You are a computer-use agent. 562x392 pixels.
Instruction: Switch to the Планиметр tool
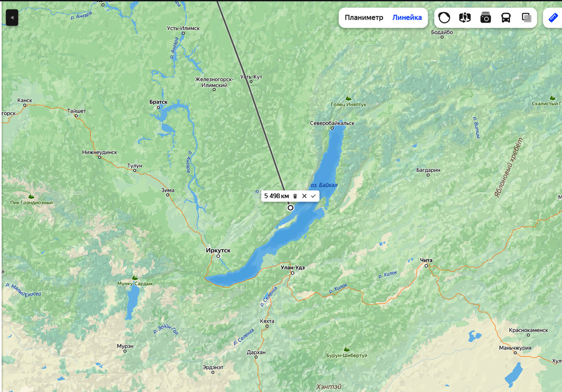pyautogui.click(x=364, y=18)
